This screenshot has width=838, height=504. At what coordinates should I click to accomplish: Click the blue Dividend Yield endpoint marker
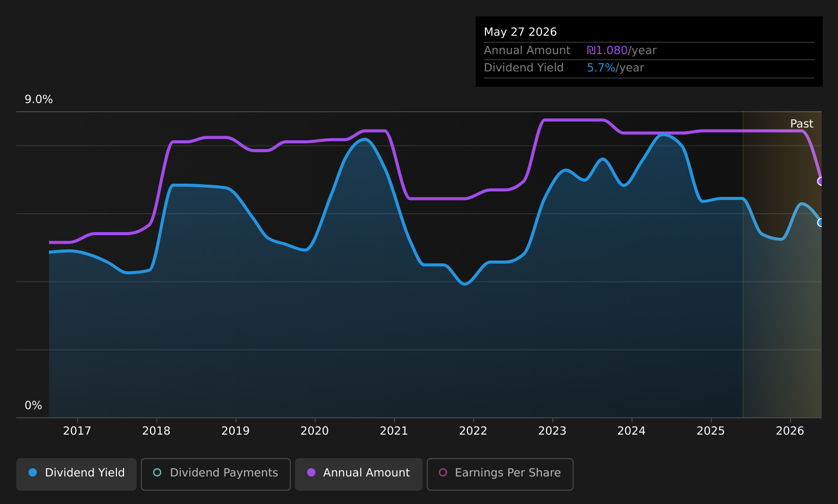coord(821,222)
